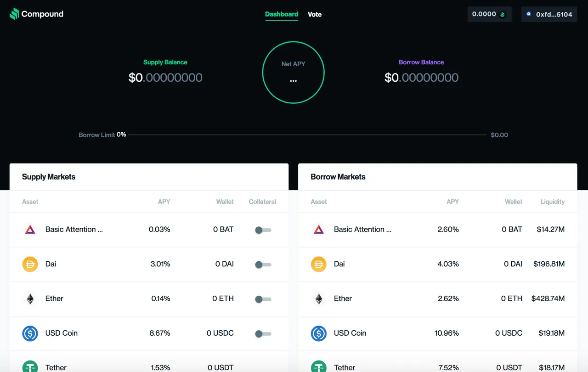Select Ether name in Supply Markets
588x372 pixels.
pyautogui.click(x=54, y=298)
